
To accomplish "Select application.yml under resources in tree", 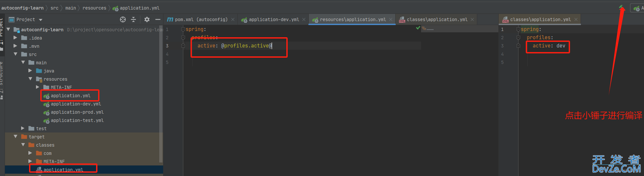I will pos(70,96).
